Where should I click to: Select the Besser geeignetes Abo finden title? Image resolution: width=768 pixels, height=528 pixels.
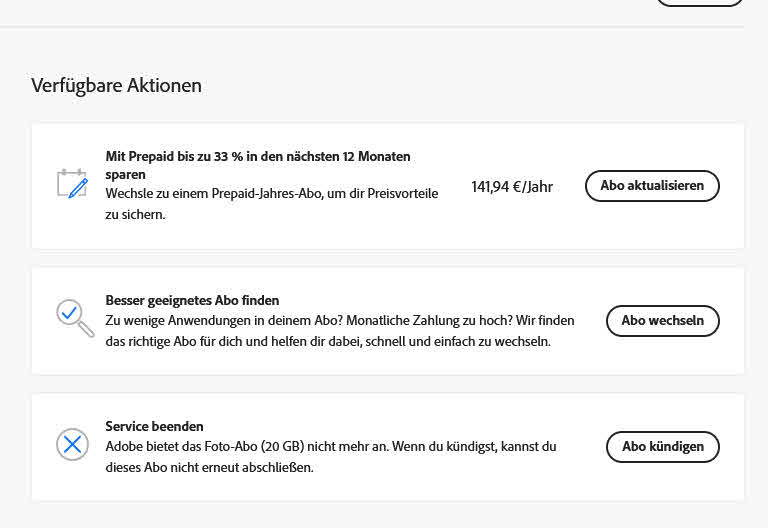pyautogui.click(x=192, y=300)
